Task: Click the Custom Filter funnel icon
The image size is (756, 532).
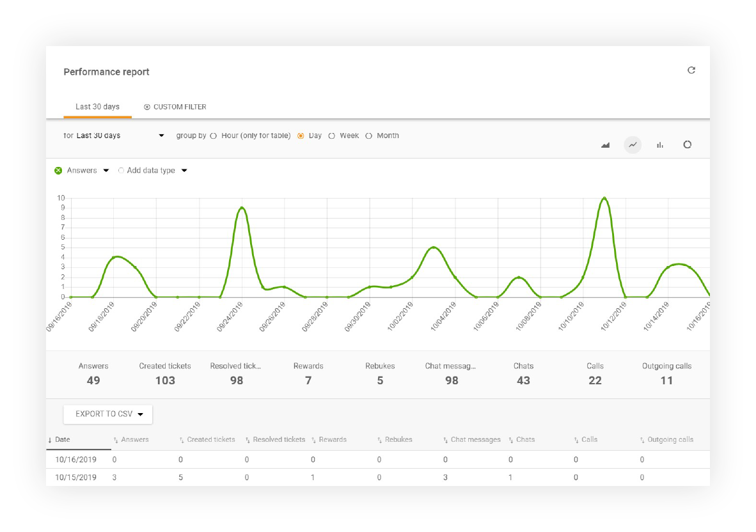Action: tap(147, 107)
